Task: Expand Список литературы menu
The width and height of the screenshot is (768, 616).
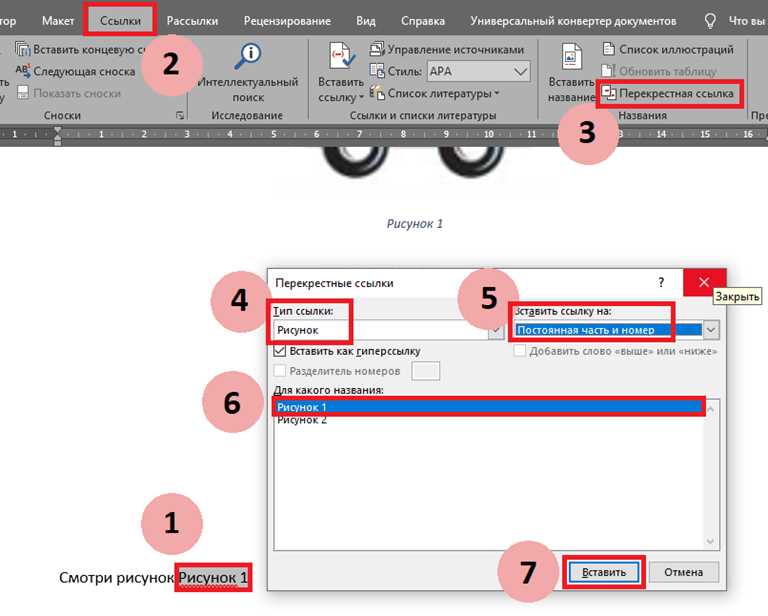Action: point(435,93)
